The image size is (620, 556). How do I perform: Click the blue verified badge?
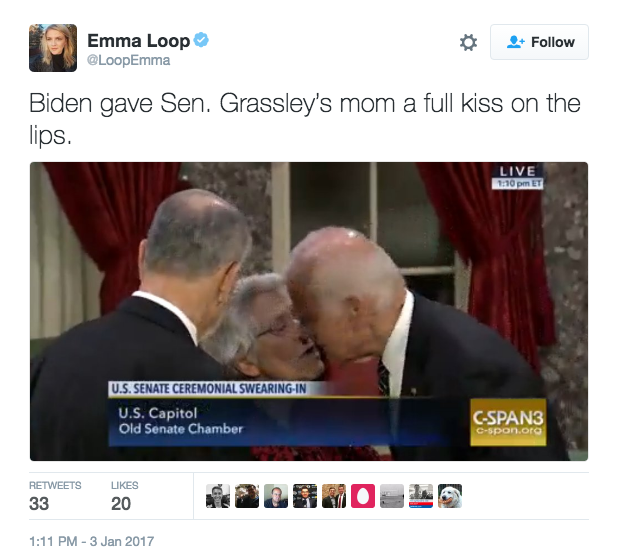[201, 41]
